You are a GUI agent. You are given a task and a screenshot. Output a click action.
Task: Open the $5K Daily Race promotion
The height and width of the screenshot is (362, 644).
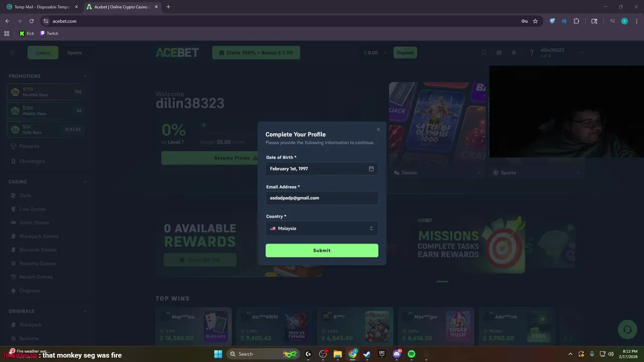click(45, 129)
